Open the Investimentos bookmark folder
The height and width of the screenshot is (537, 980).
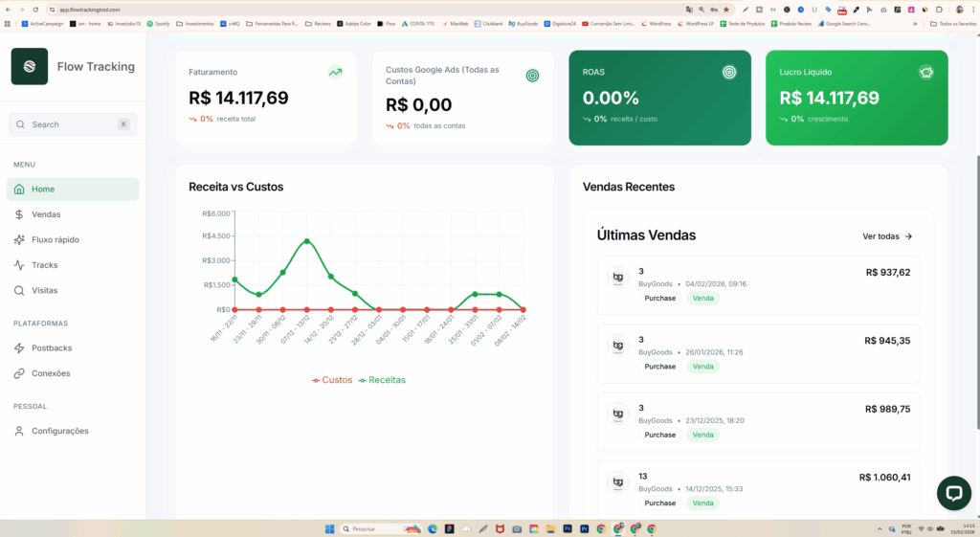[x=195, y=24]
